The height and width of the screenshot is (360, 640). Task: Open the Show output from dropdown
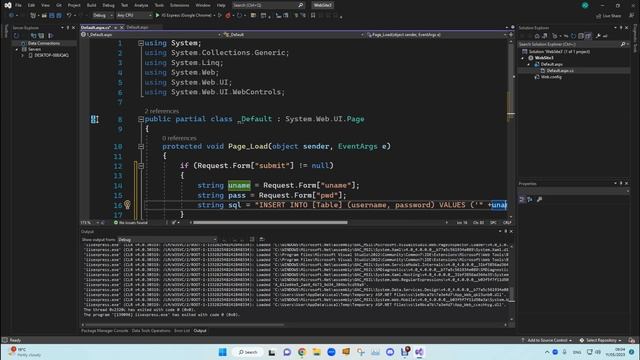167,240
